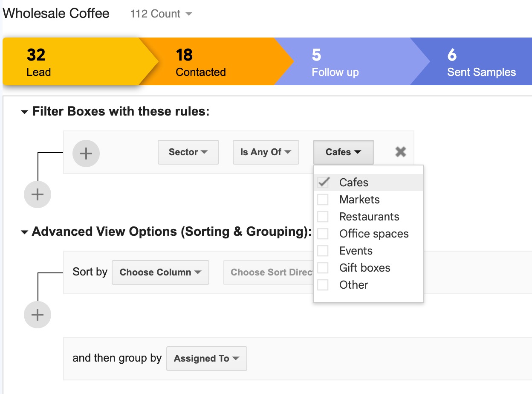Viewport: 532px width, 394px height.
Task: Uncheck the Cafes sector option
Action: click(x=324, y=182)
